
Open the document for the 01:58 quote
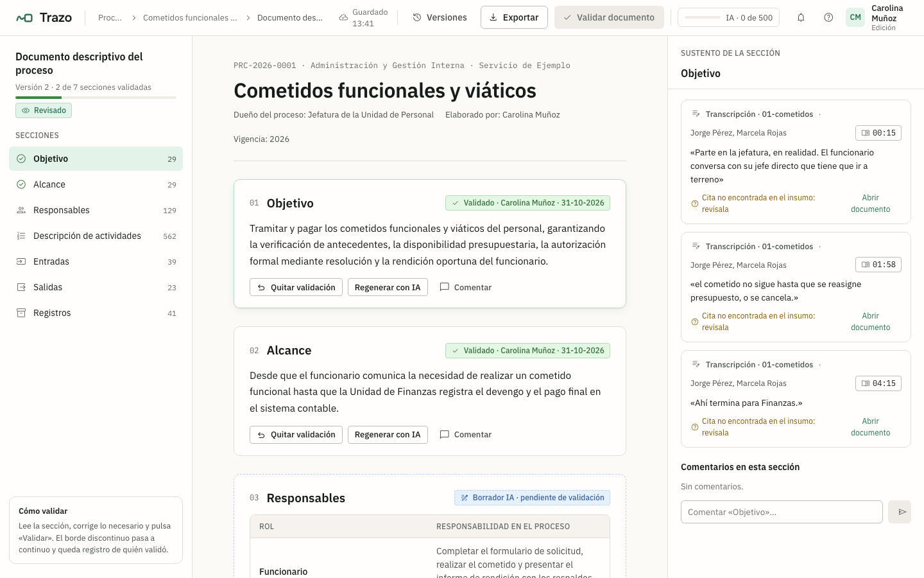pos(871,322)
